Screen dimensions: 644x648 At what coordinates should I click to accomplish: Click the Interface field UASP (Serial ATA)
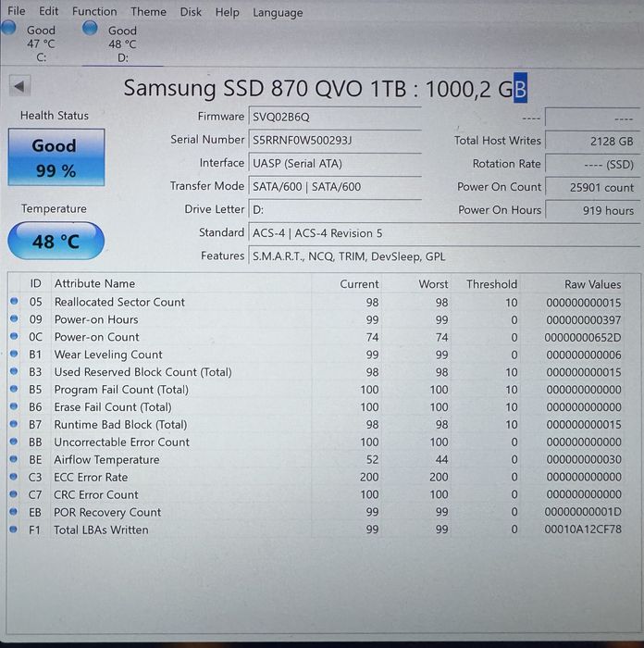[x=335, y=164]
